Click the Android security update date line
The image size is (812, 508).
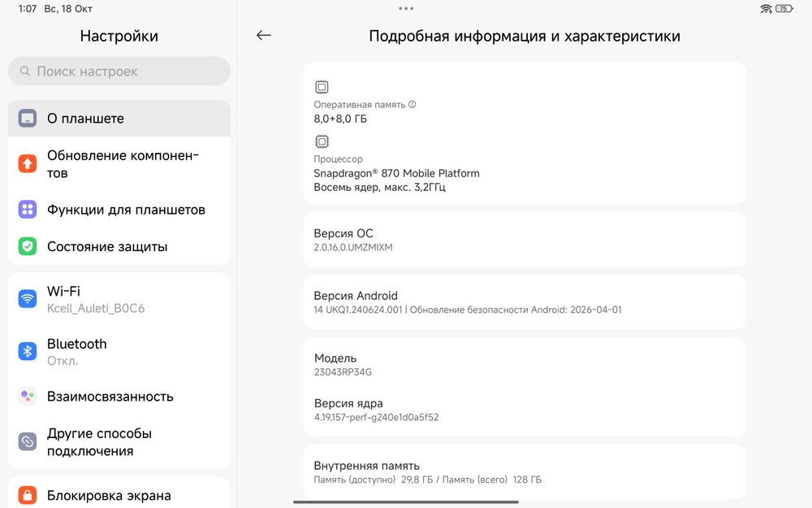pyautogui.click(x=468, y=310)
